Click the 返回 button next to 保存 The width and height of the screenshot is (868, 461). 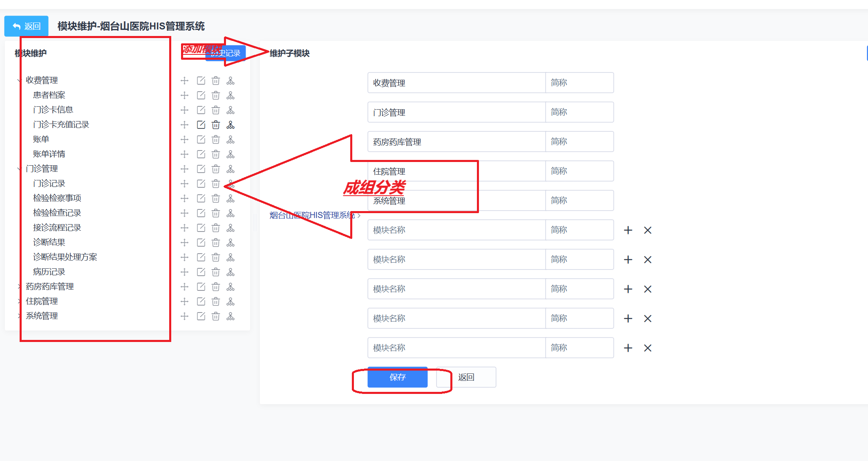coord(466,377)
